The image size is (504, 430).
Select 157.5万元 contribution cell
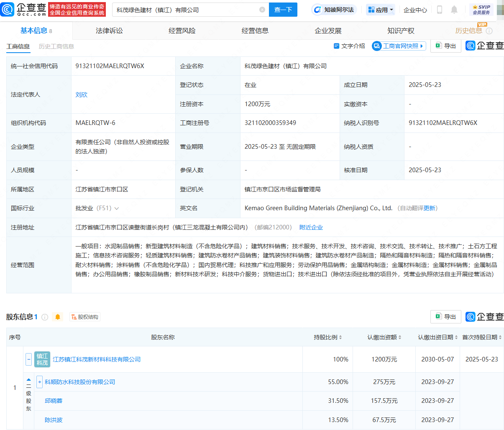point(384,401)
